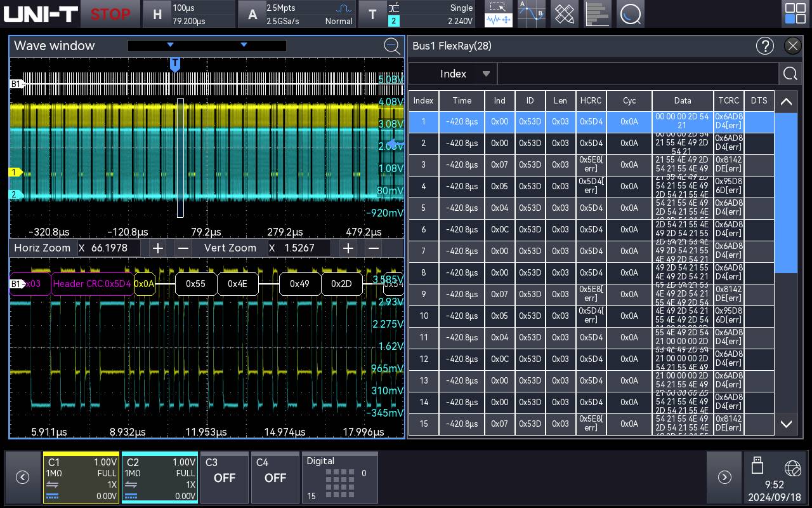Activate the search magnifier tool

coord(631,14)
